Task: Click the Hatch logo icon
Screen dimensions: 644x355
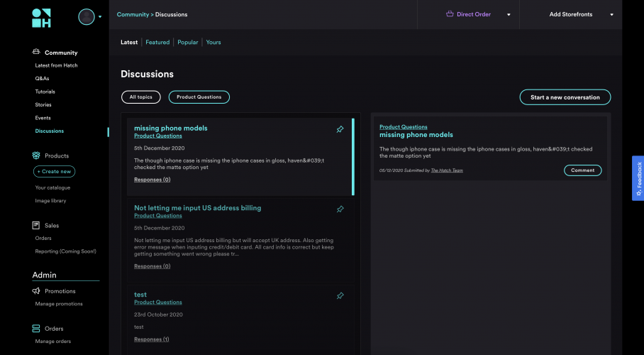Action: tap(41, 18)
